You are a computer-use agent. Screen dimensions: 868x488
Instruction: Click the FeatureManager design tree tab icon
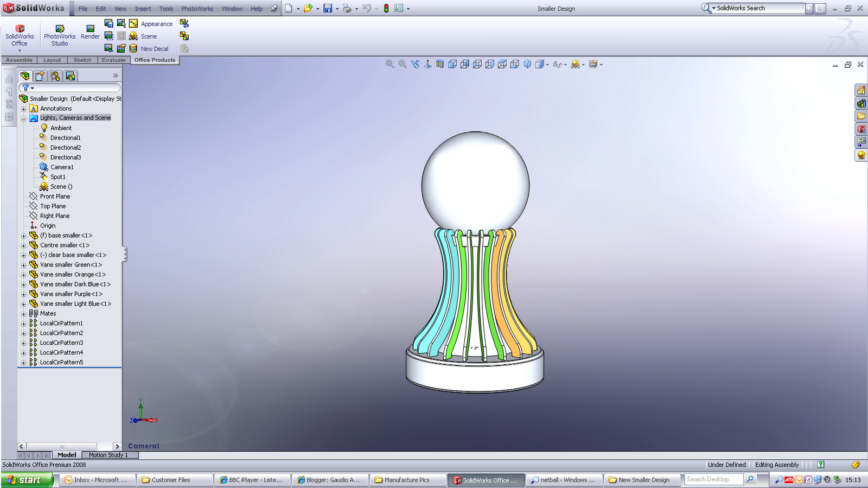[x=25, y=76]
